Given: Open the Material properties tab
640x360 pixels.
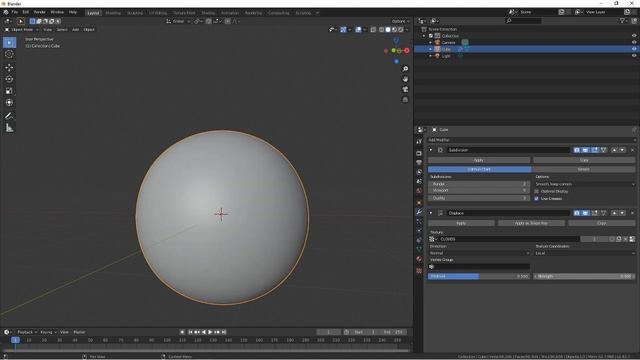Looking at the screenshot, I should pos(419,259).
